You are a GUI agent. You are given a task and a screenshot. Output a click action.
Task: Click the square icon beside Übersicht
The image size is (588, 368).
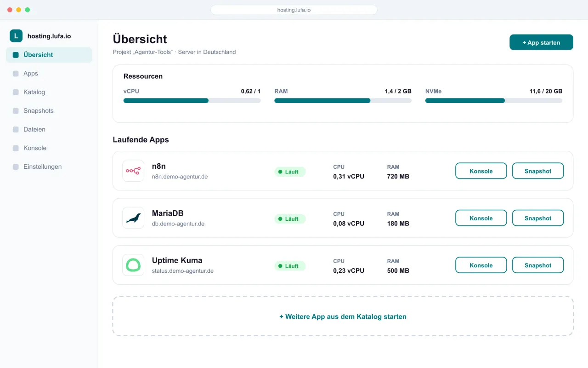(16, 55)
